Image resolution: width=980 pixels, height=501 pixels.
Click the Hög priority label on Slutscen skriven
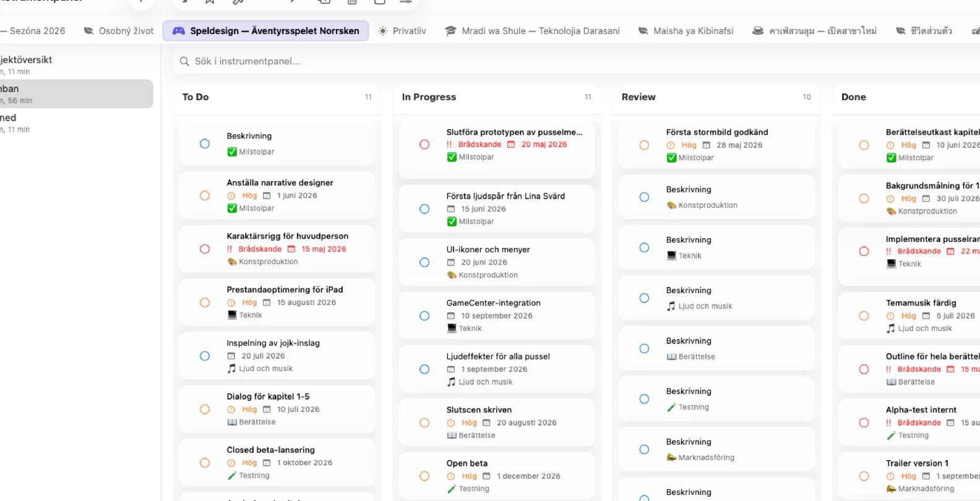tap(469, 422)
